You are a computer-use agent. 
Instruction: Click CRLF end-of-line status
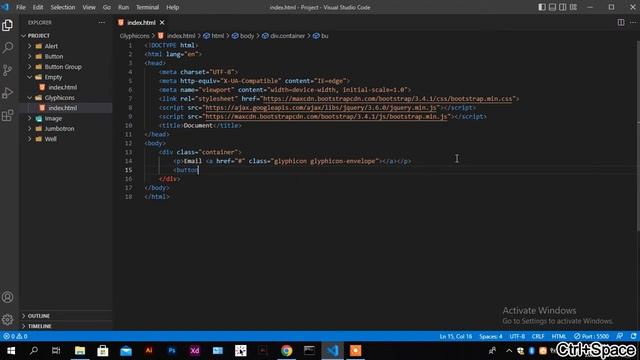(538, 336)
